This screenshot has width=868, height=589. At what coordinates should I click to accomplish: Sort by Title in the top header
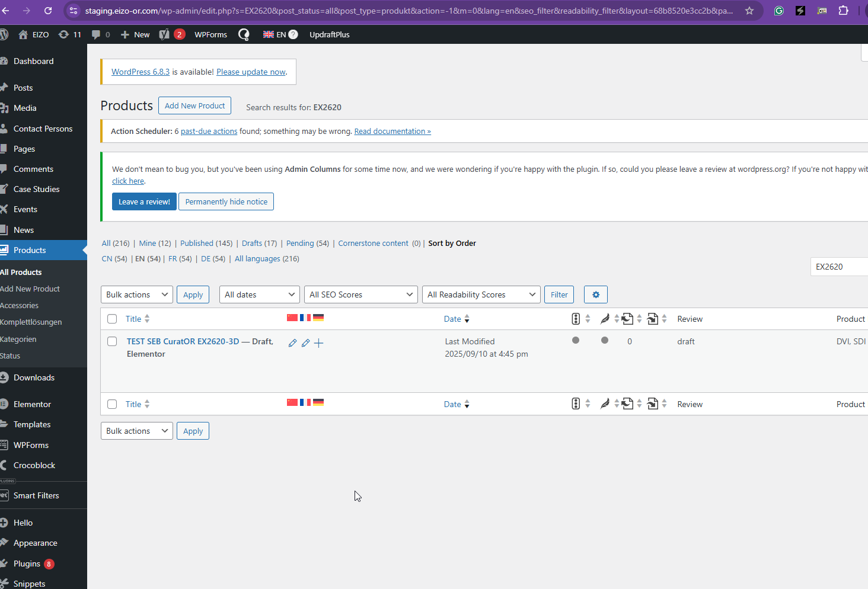tap(138, 319)
